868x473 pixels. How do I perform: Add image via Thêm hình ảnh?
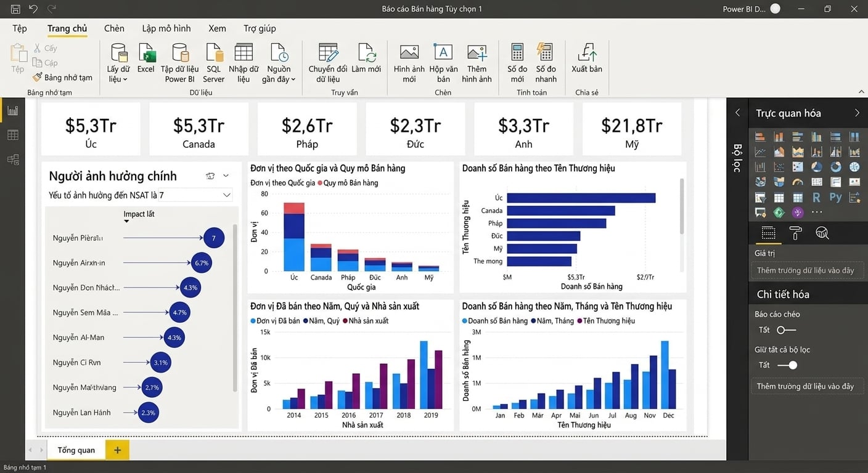pos(477,63)
